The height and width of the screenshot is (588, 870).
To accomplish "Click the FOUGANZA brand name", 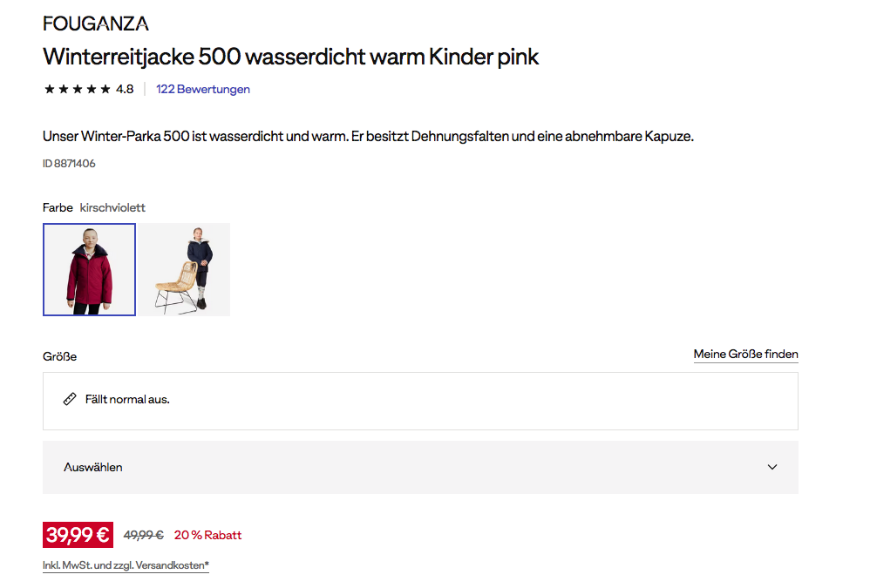I will tap(95, 24).
